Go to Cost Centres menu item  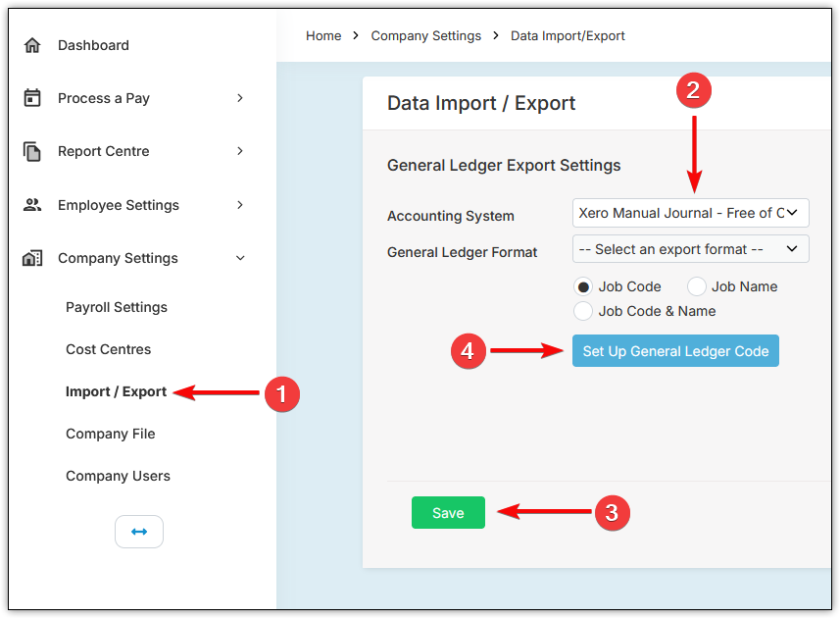pos(108,349)
